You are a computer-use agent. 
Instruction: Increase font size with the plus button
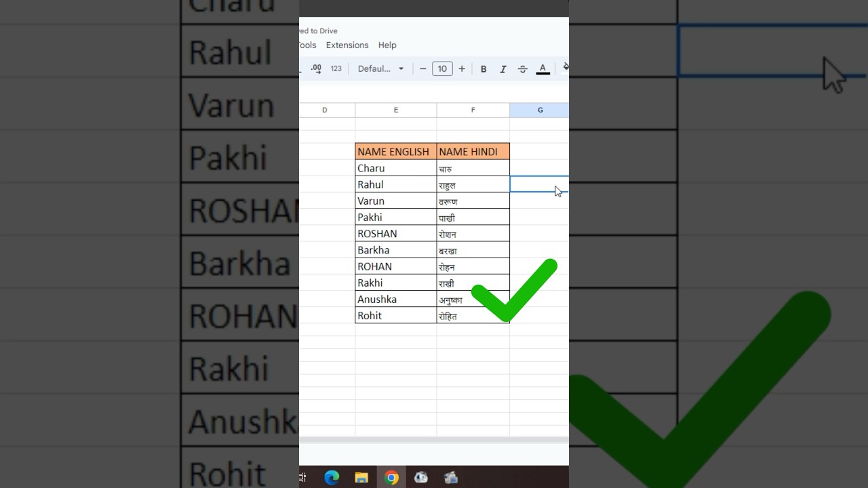(462, 68)
